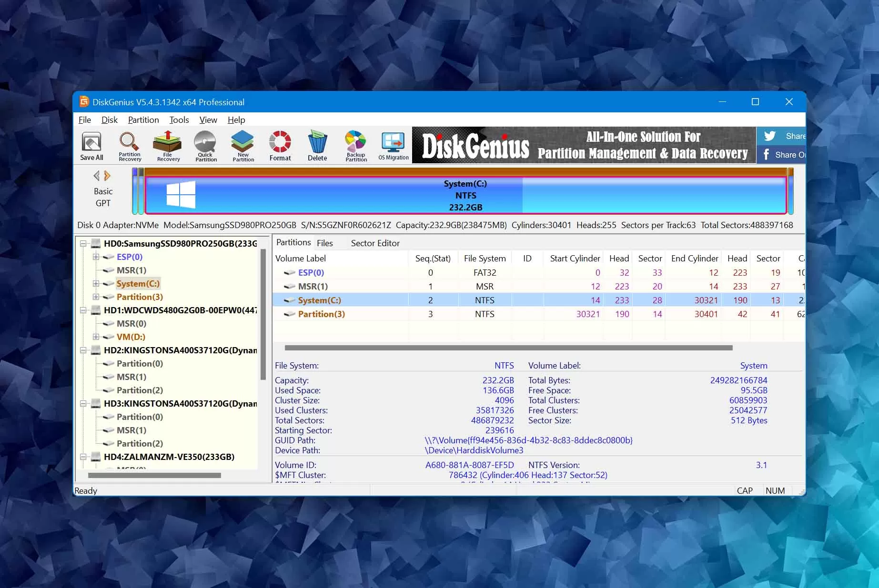Click the System(C:) drive icon in partition table

[x=290, y=300]
